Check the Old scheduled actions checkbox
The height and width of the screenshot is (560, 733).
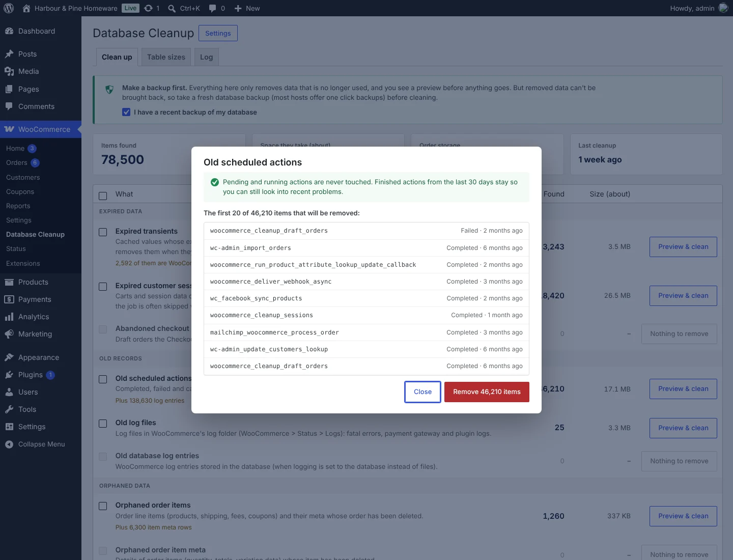[x=103, y=379]
